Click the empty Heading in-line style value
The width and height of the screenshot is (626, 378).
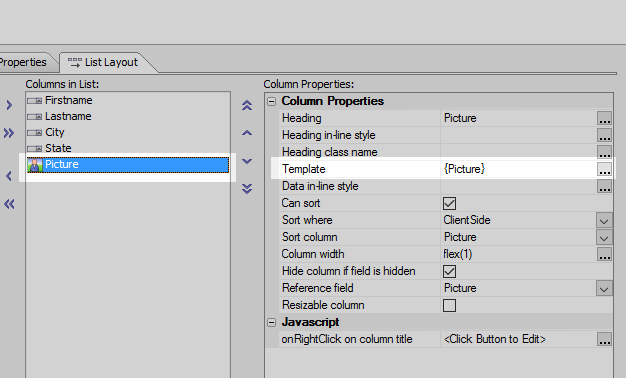[518, 135]
